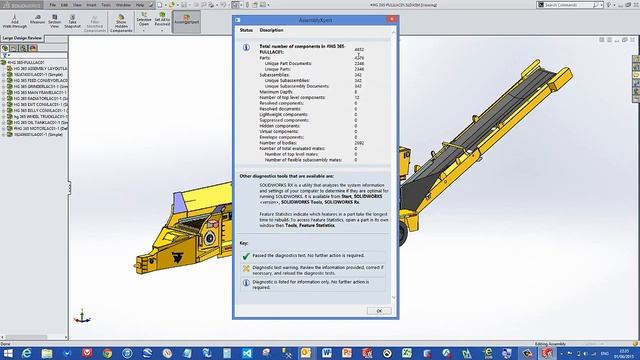Open PowerPoint from the taskbar
This screenshot has width=640, height=360.
[347, 353]
